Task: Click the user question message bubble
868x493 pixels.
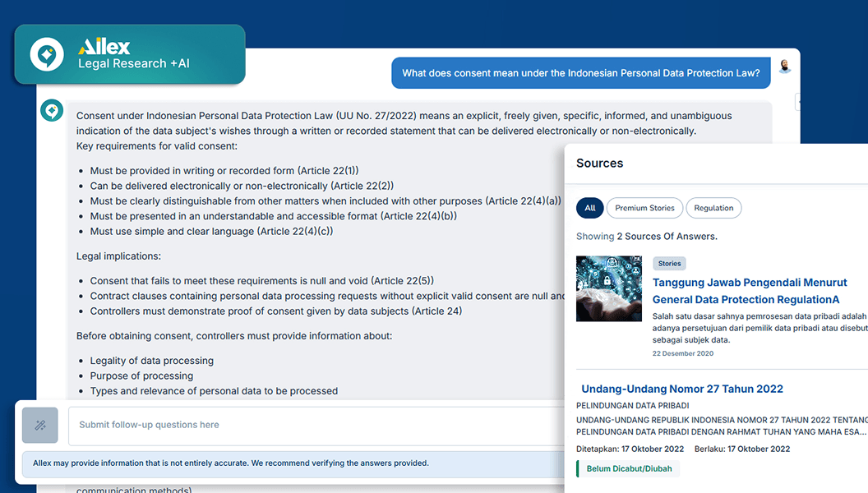Action: coord(580,73)
